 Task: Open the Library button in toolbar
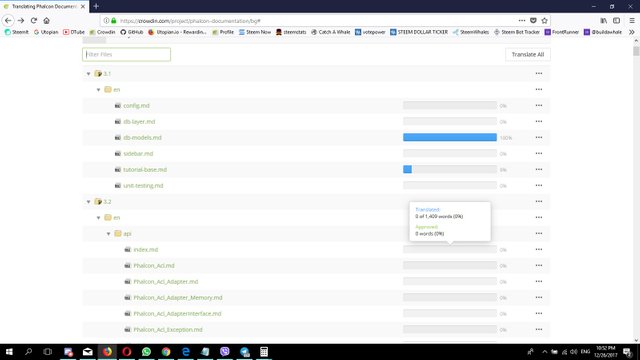pyautogui.click(x=604, y=20)
